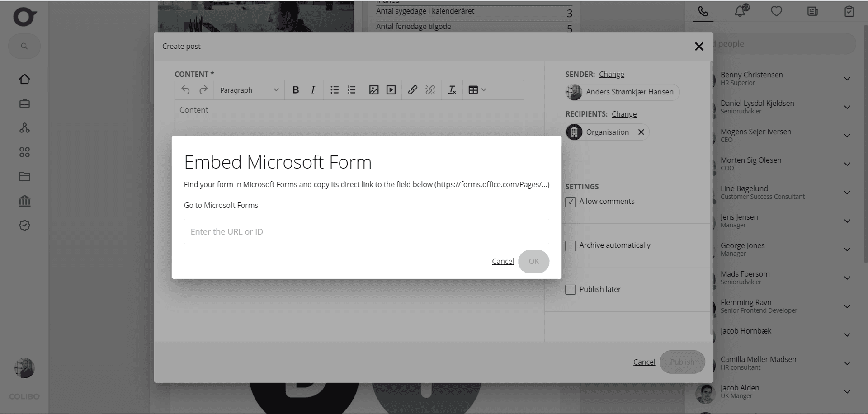Image resolution: width=868 pixels, height=414 pixels.
Task: Open the Go to Microsoft Forms link
Action: tap(221, 205)
